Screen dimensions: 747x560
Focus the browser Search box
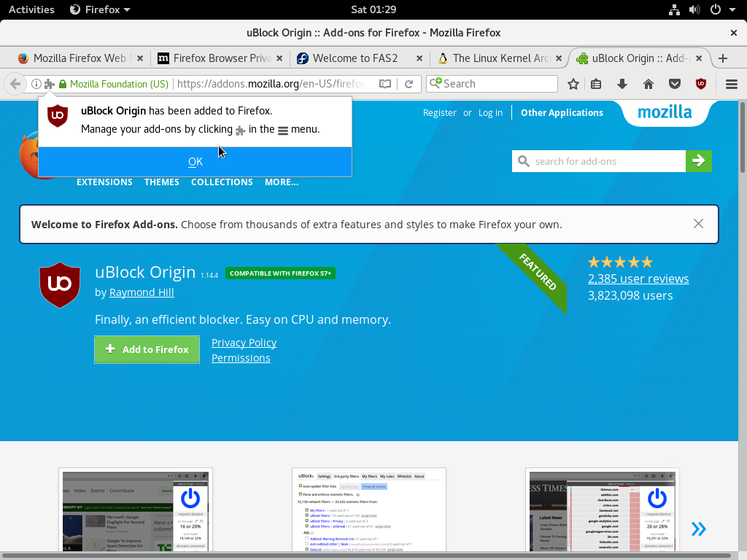492,84
